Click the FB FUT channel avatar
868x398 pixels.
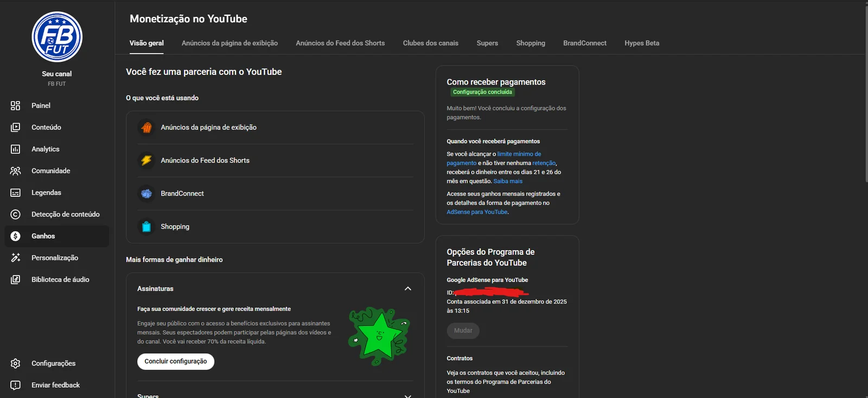click(57, 37)
